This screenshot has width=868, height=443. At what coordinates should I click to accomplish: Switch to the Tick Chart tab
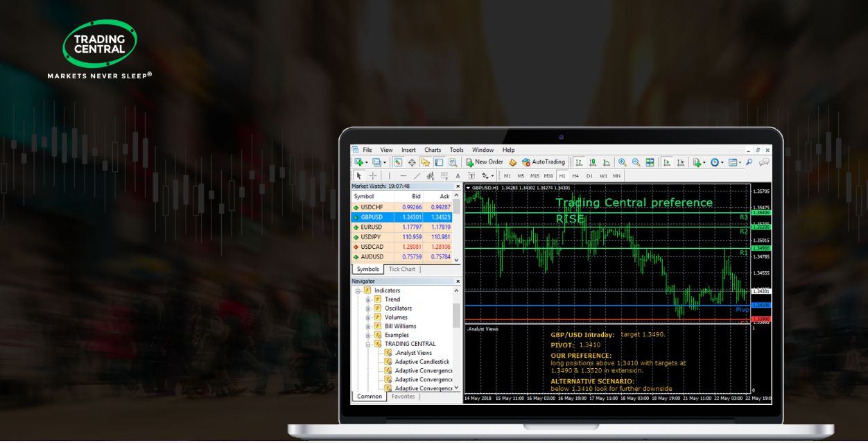pos(402,270)
